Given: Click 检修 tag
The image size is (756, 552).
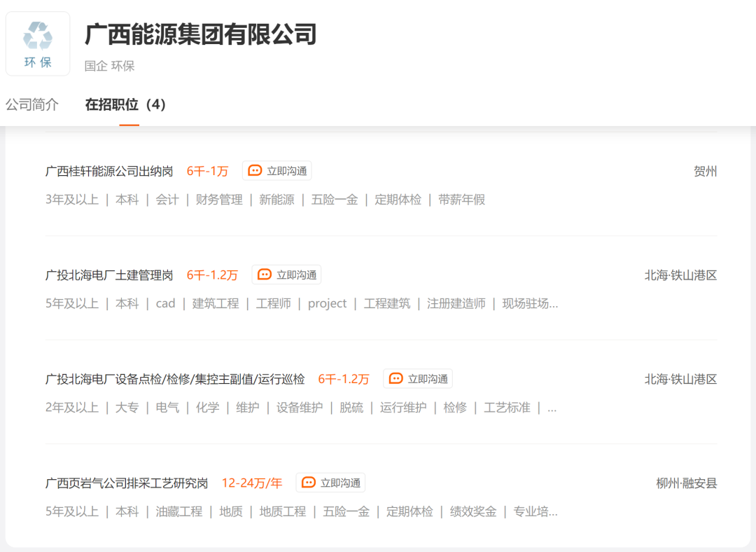Looking at the screenshot, I should click(455, 407).
